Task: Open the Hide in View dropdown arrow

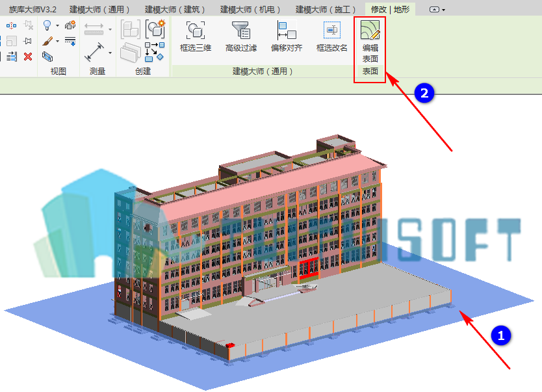Action: 57,25
